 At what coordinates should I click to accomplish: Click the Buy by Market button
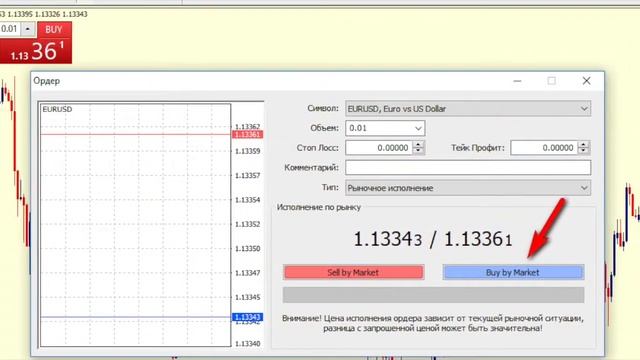click(513, 272)
